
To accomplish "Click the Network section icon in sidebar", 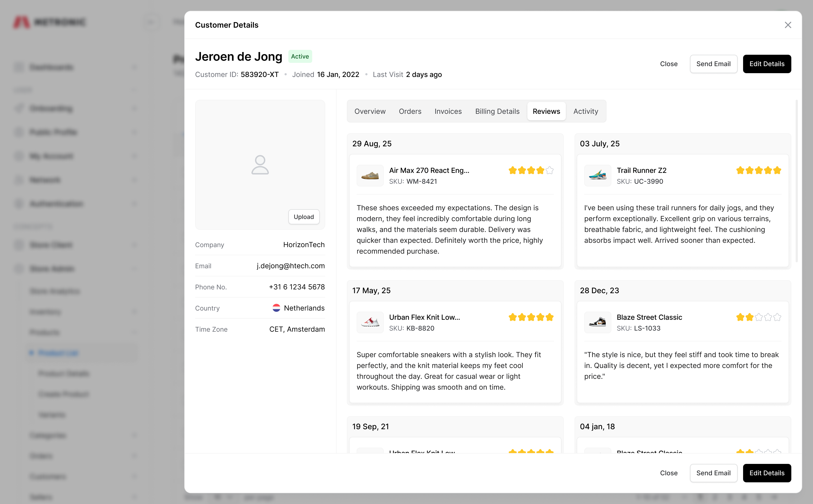I will (18, 180).
